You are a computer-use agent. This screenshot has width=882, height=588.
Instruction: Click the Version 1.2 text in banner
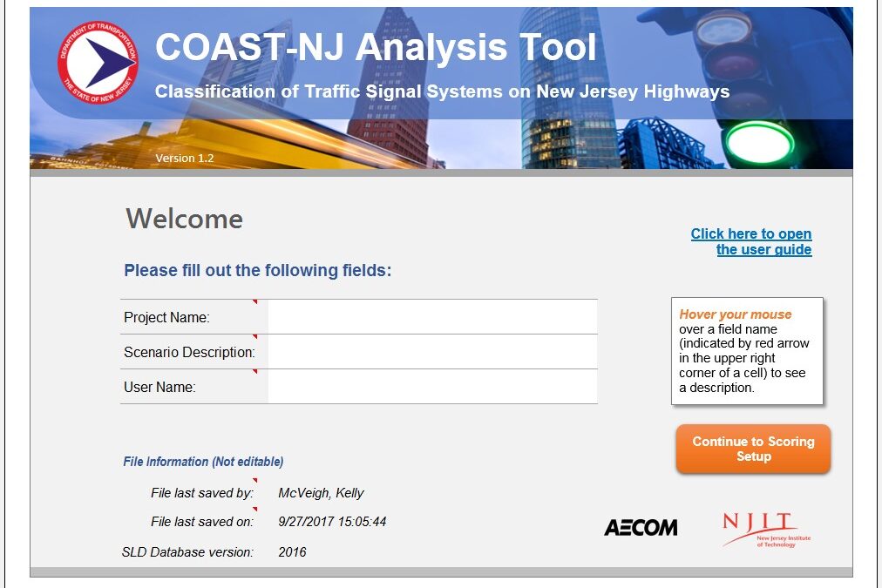184,159
